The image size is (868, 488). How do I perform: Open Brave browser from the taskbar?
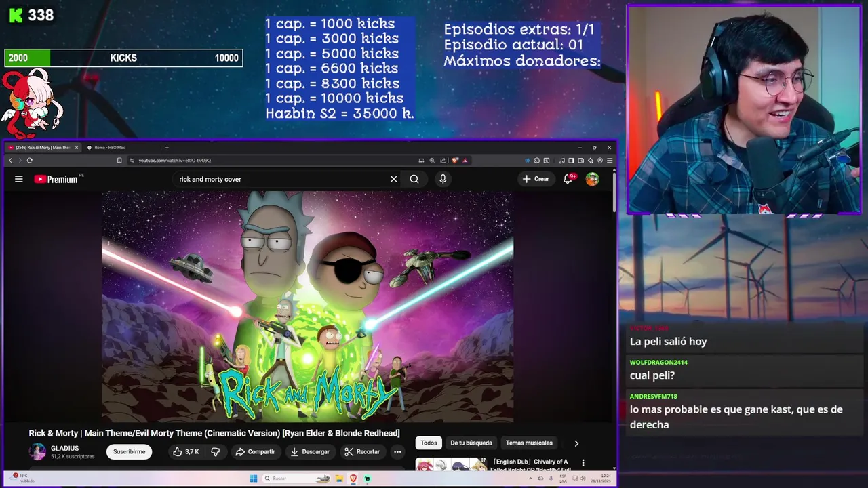pyautogui.click(x=353, y=478)
